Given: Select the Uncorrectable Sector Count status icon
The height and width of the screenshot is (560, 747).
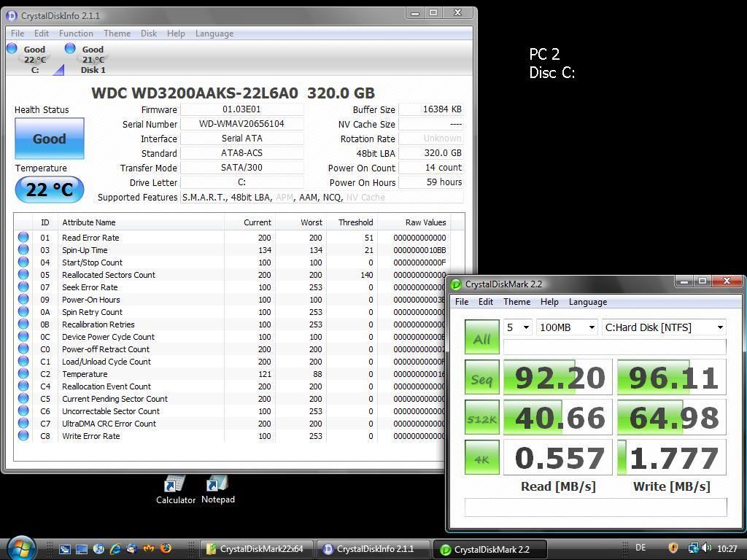Looking at the screenshot, I should [23, 411].
